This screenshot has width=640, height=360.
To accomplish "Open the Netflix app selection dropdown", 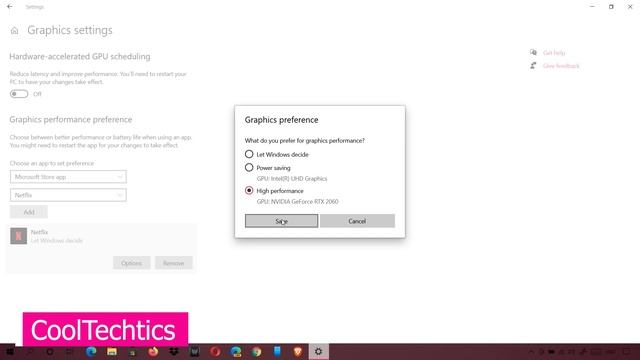I will point(68,195).
